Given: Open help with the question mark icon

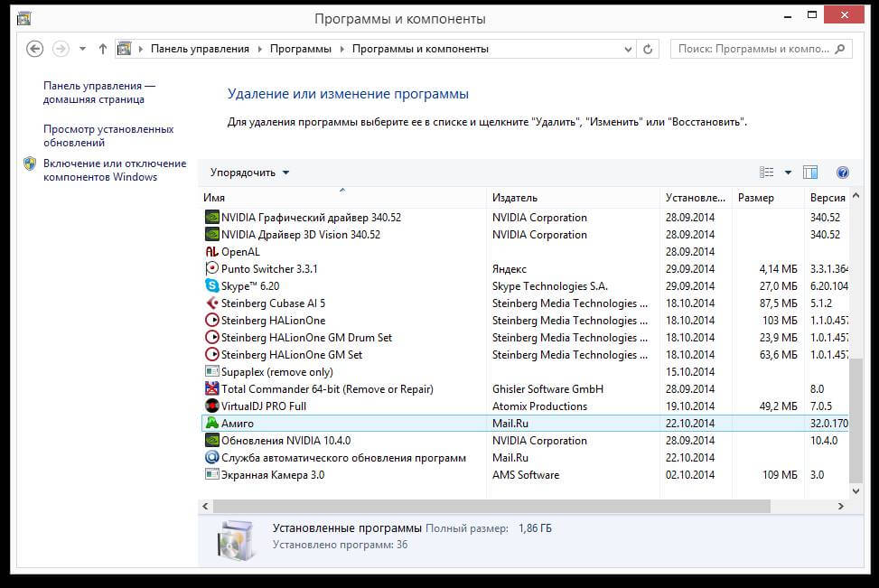Looking at the screenshot, I should coord(842,173).
